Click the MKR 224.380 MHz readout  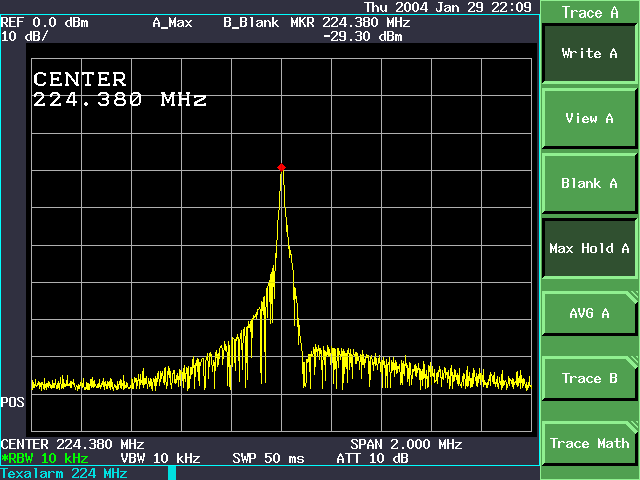tap(350, 22)
